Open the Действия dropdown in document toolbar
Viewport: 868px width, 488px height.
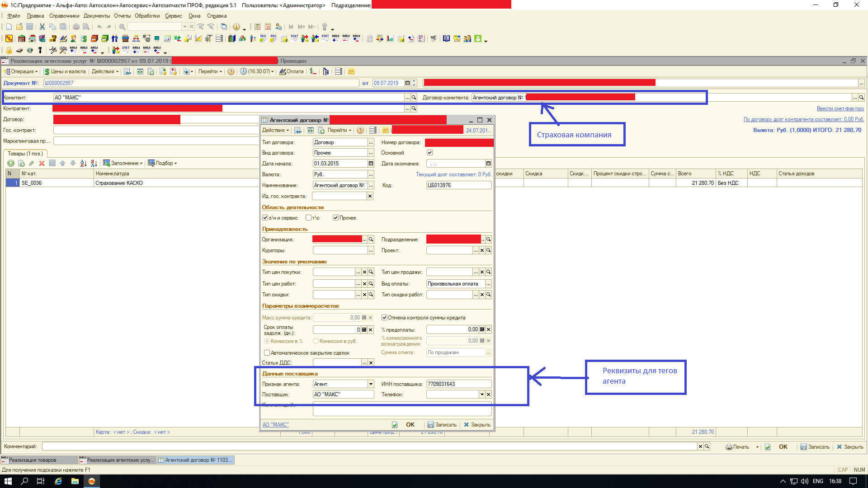[x=105, y=71]
